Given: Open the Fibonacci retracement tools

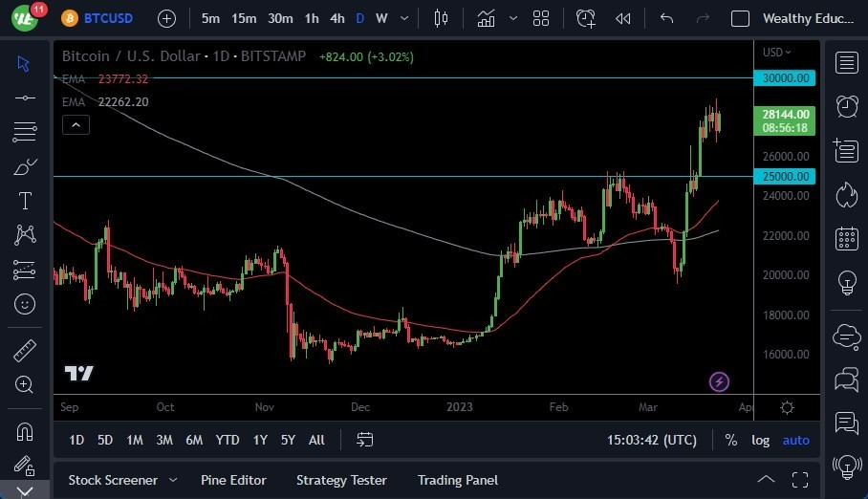Looking at the screenshot, I should pyautogui.click(x=24, y=132).
